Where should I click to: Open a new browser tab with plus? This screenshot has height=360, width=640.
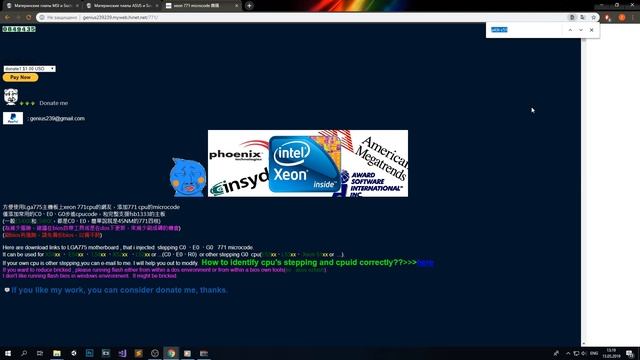249,6
